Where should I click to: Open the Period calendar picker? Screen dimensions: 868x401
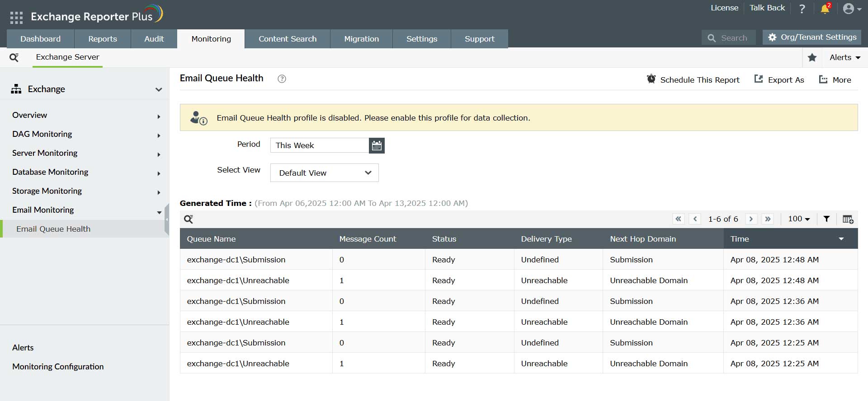tap(377, 145)
